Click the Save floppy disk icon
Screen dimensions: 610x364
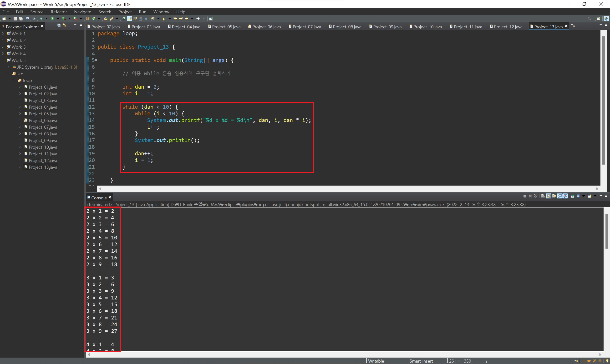coord(15,19)
